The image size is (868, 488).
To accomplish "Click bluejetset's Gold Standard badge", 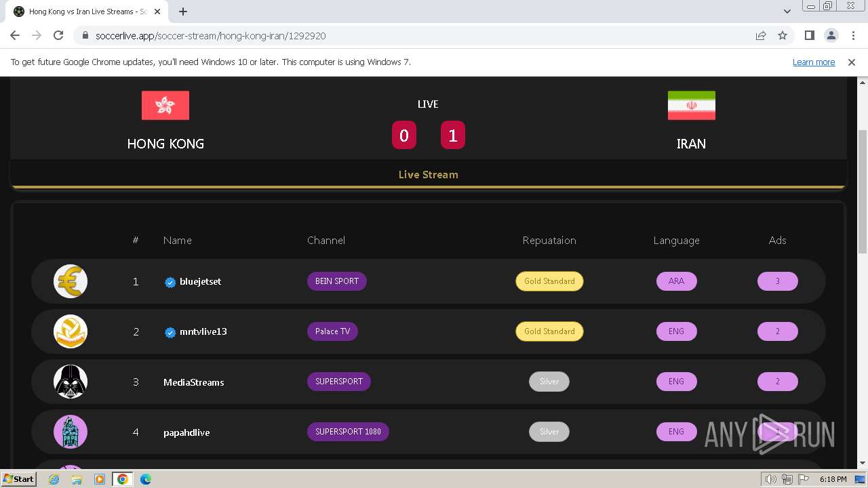I will point(549,281).
